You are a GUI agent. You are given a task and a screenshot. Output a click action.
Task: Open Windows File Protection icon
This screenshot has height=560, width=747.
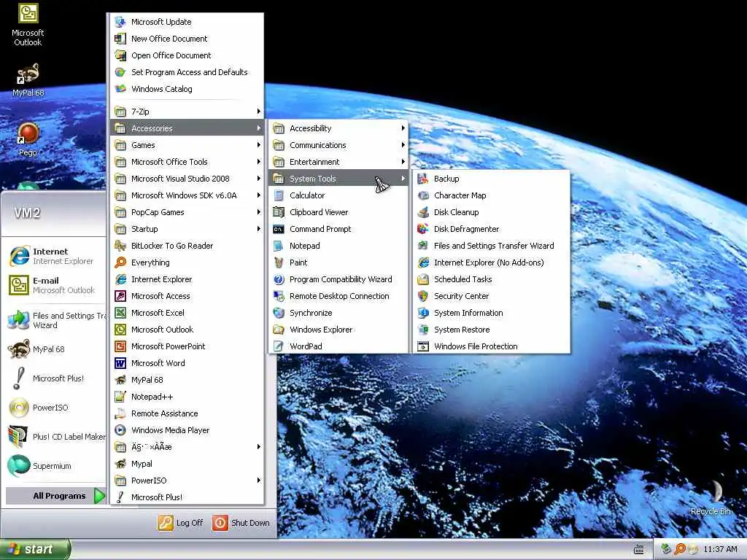pyautogui.click(x=423, y=346)
